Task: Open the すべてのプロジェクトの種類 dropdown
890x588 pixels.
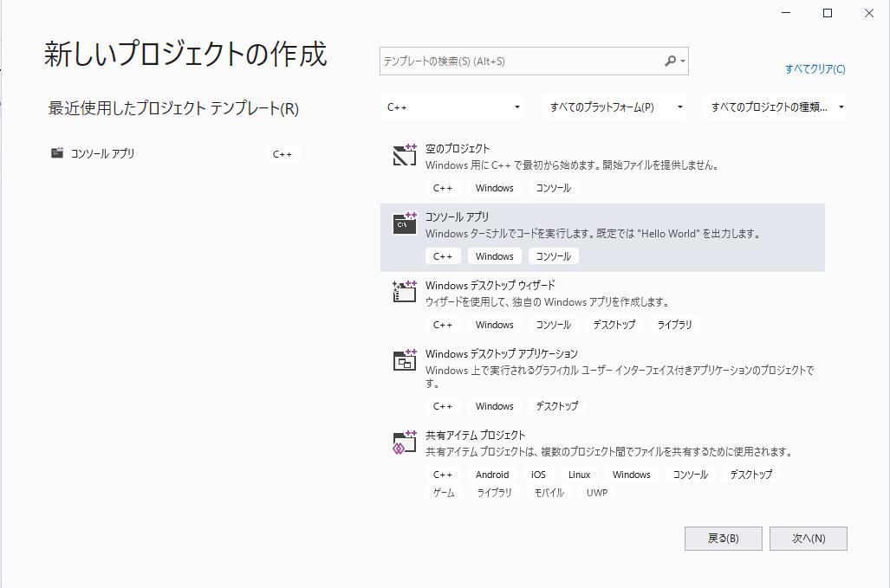Action: click(774, 107)
